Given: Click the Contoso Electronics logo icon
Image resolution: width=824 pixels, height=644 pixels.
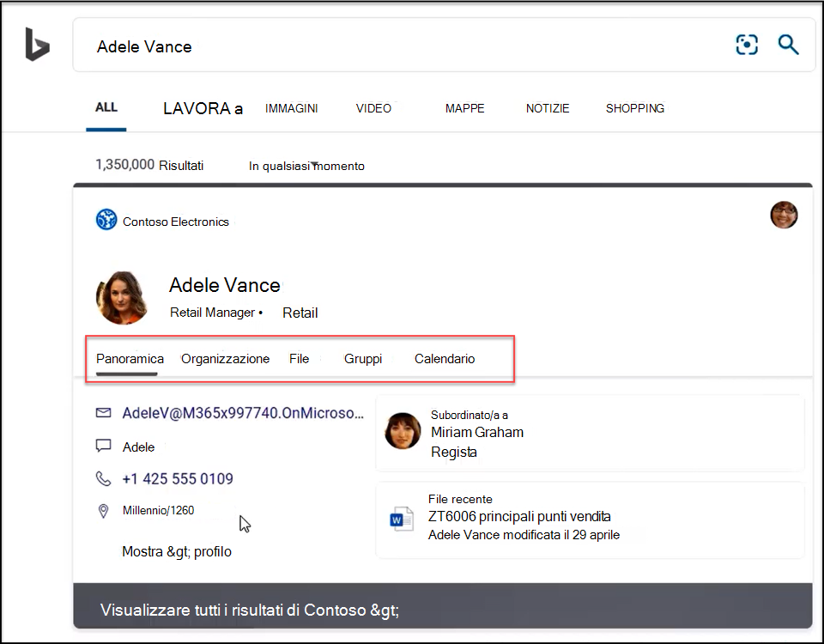Looking at the screenshot, I should [x=106, y=220].
